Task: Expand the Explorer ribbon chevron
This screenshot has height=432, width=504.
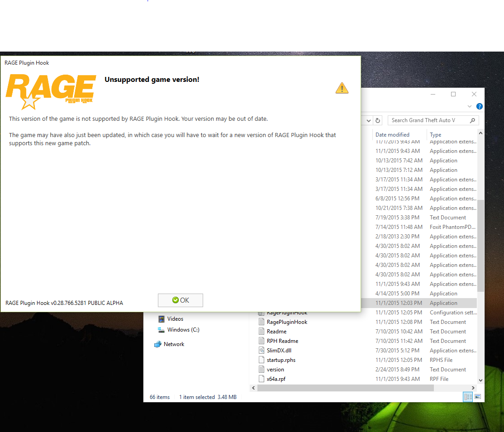Action: [470, 106]
